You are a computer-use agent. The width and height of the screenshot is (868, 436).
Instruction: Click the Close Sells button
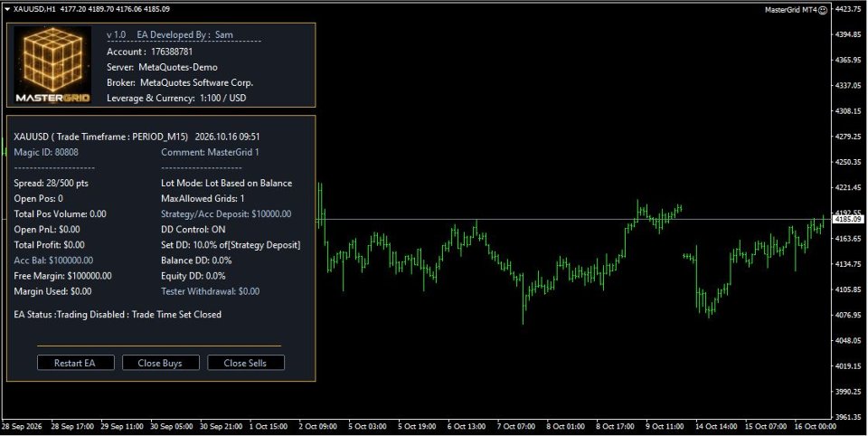pos(245,363)
